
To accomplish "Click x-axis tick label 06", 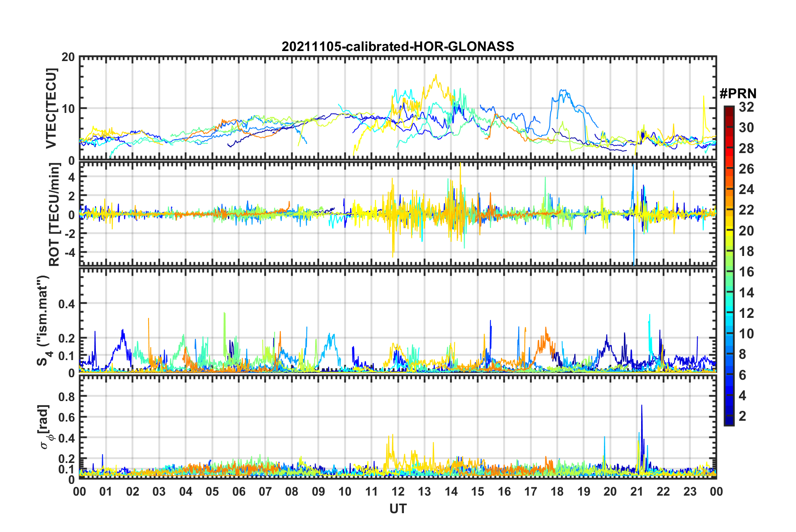I will pos(239,491).
